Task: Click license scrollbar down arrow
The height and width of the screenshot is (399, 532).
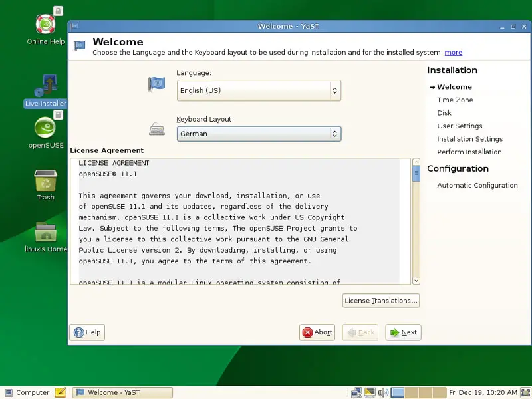Action: tap(416, 281)
